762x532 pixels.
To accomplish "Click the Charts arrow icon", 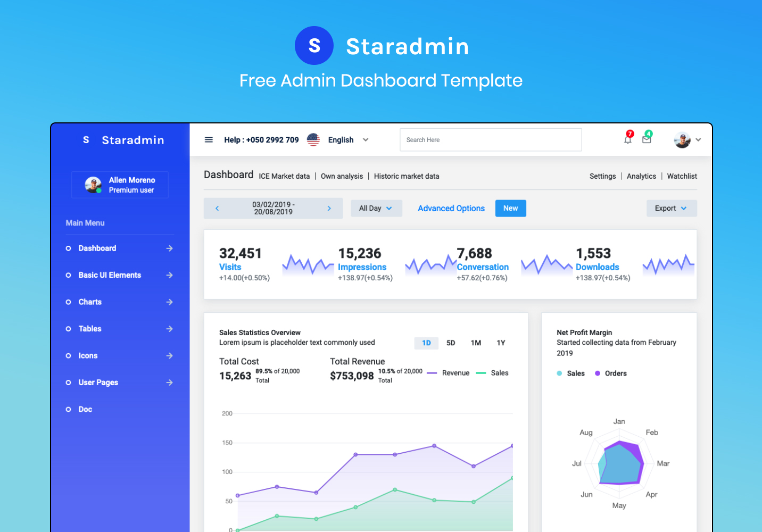I will coord(169,302).
